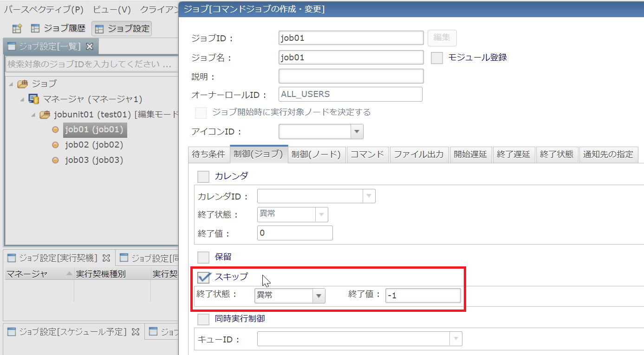644x355 pixels.
Task: Open the パースペクティブ(P) menu
Action: pyautogui.click(x=44, y=9)
